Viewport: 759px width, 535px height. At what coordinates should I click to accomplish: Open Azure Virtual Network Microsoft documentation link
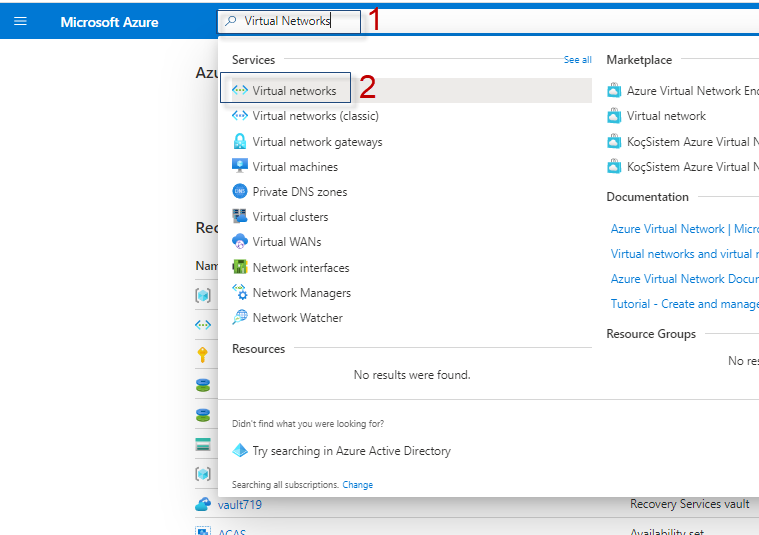point(684,229)
